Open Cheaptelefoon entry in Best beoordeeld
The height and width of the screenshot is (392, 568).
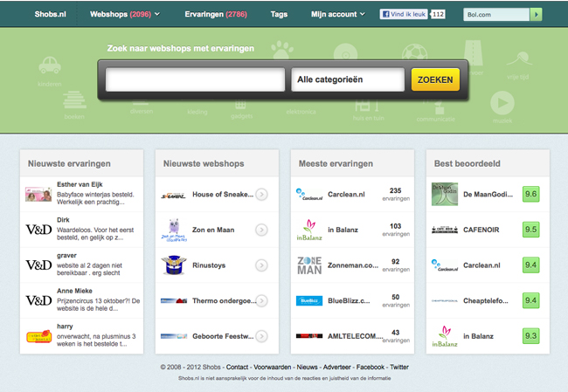coord(488,301)
